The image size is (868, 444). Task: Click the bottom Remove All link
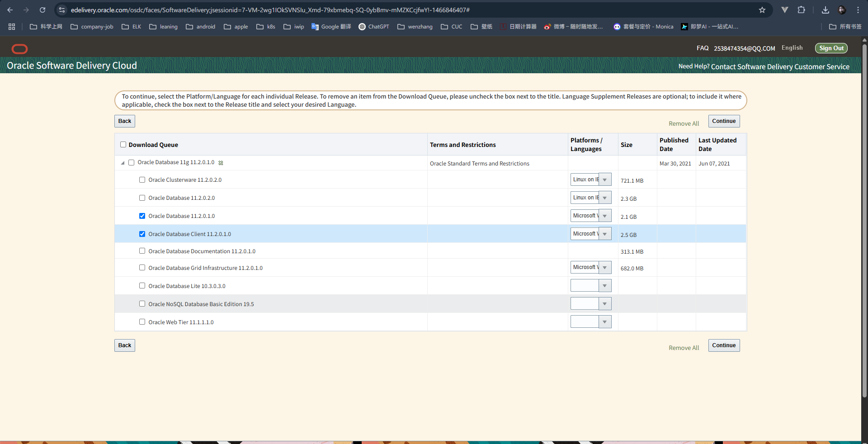[x=684, y=348]
